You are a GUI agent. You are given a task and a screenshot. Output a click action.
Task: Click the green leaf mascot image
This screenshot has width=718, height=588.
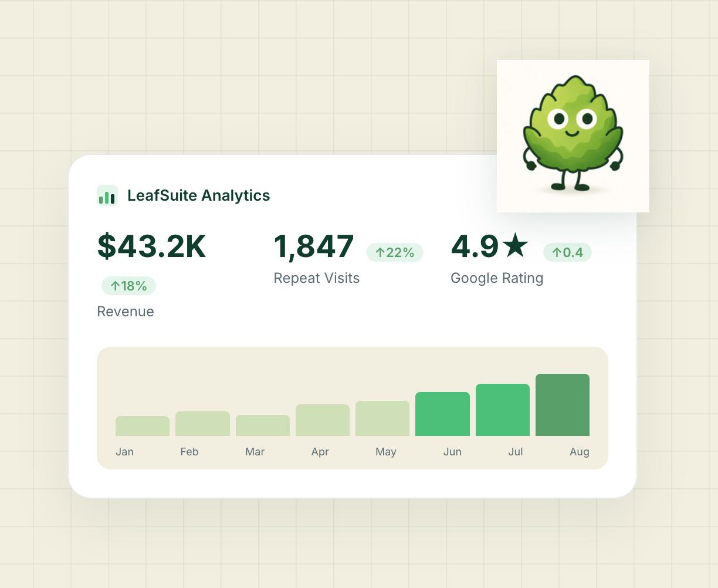pos(573,136)
